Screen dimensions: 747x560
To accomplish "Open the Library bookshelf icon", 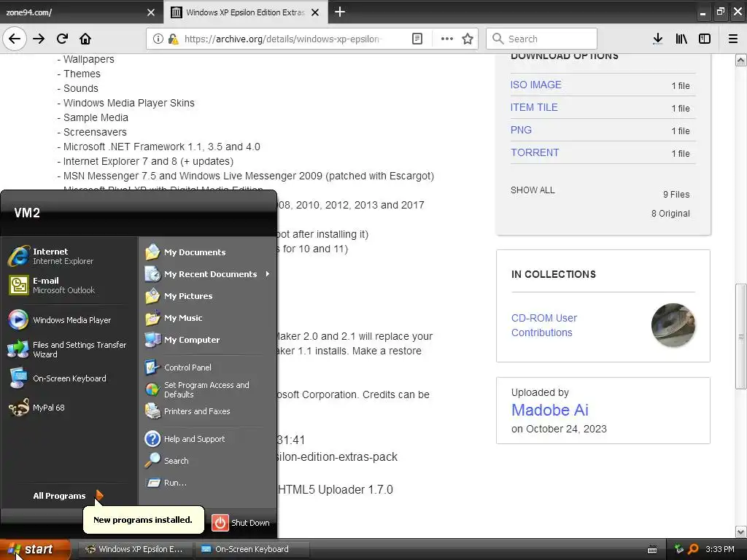I will (x=681, y=39).
